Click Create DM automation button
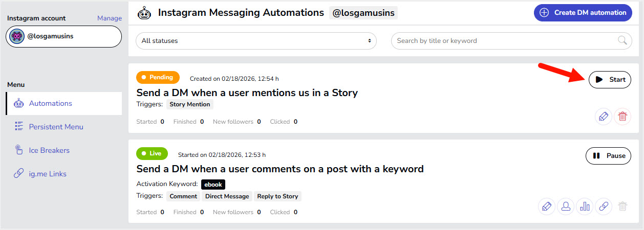Viewport: 644px width, 230px height. click(583, 13)
